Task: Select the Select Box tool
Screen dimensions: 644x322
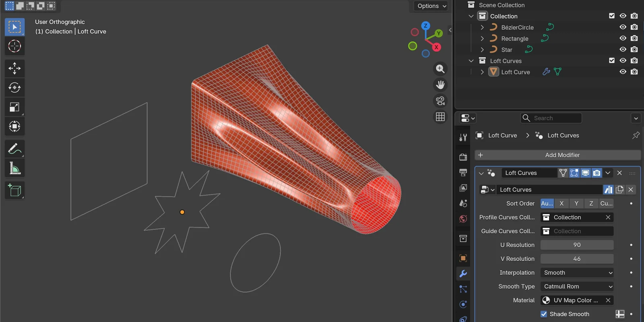Action: [x=14, y=27]
